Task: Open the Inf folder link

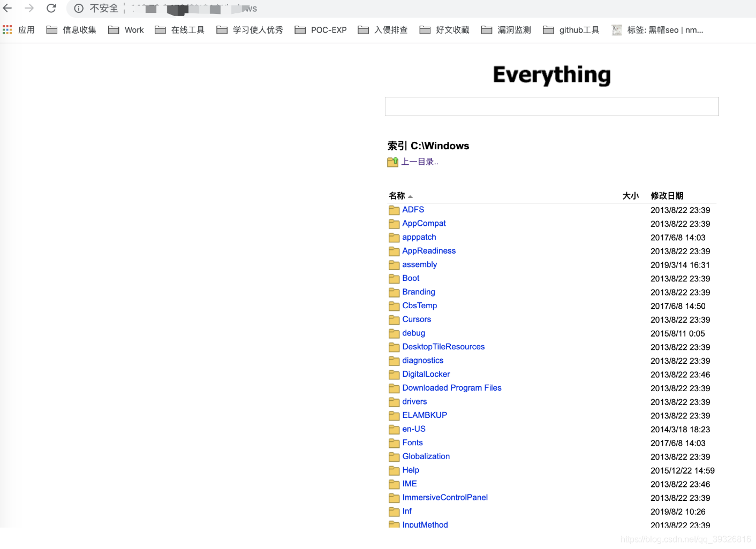Action: 407,511
